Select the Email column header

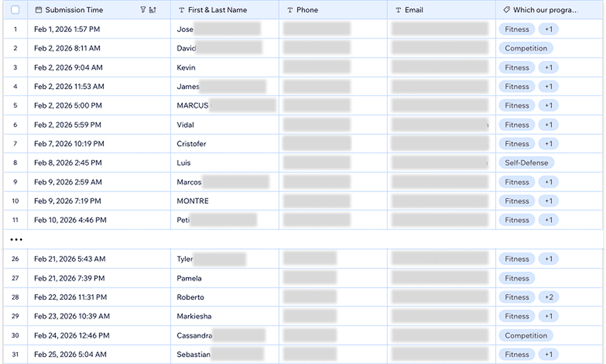441,10
